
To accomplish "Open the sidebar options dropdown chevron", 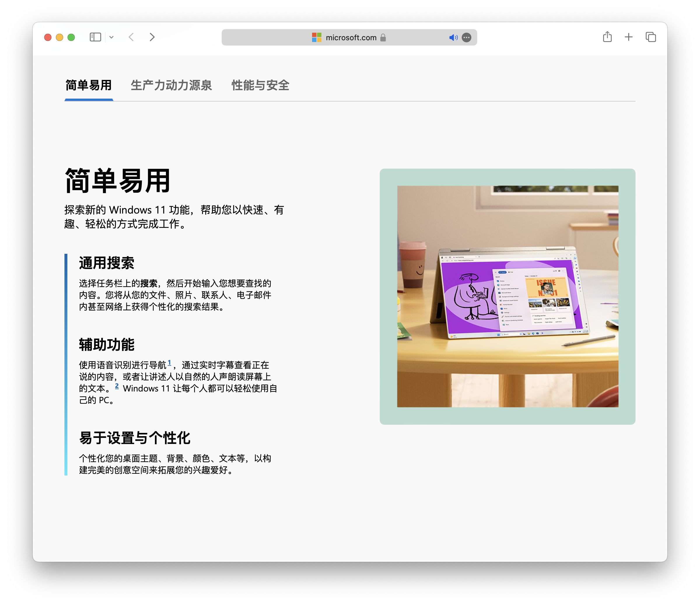I will [111, 38].
